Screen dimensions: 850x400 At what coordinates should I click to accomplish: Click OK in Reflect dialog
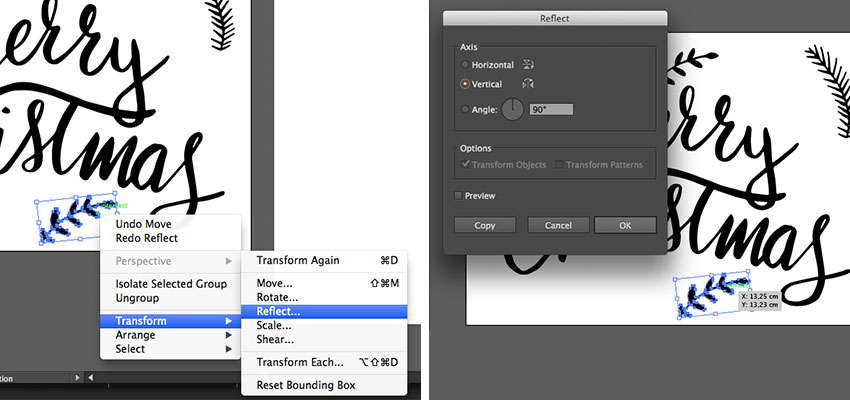(625, 225)
